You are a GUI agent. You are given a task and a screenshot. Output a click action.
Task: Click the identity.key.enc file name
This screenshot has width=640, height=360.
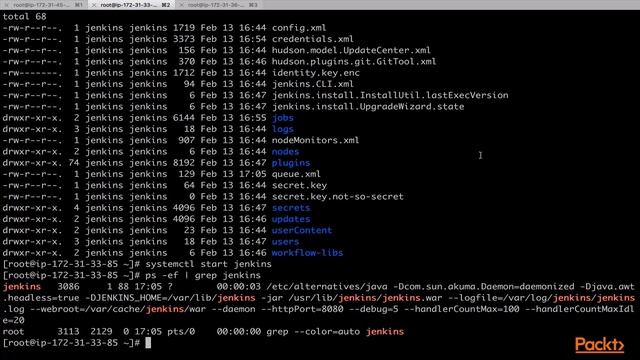[x=316, y=73]
